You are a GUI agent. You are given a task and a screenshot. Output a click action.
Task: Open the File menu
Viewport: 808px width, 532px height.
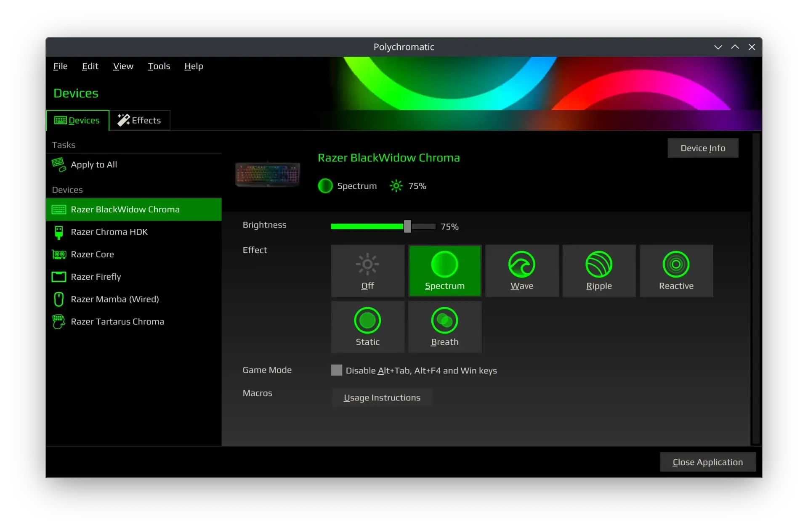60,66
